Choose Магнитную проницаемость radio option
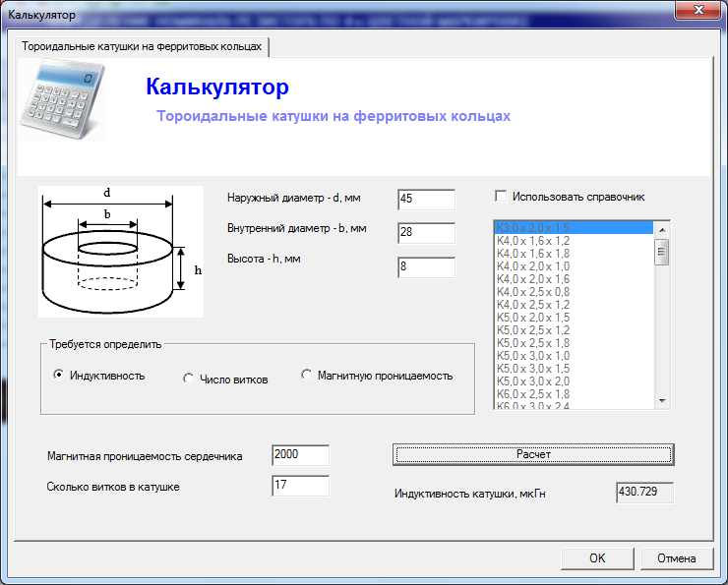728x585 pixels. [x=306, y=375]
